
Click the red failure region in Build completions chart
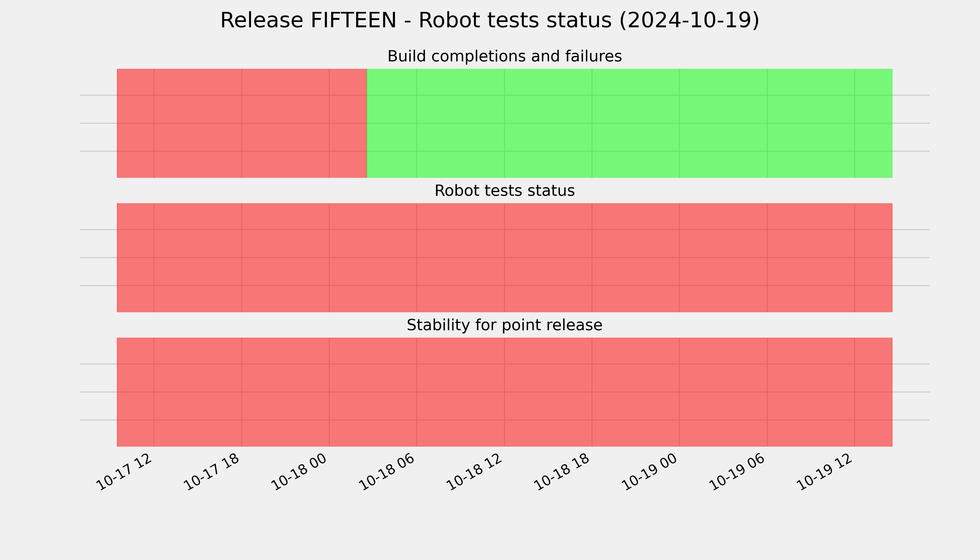(242, 123)
